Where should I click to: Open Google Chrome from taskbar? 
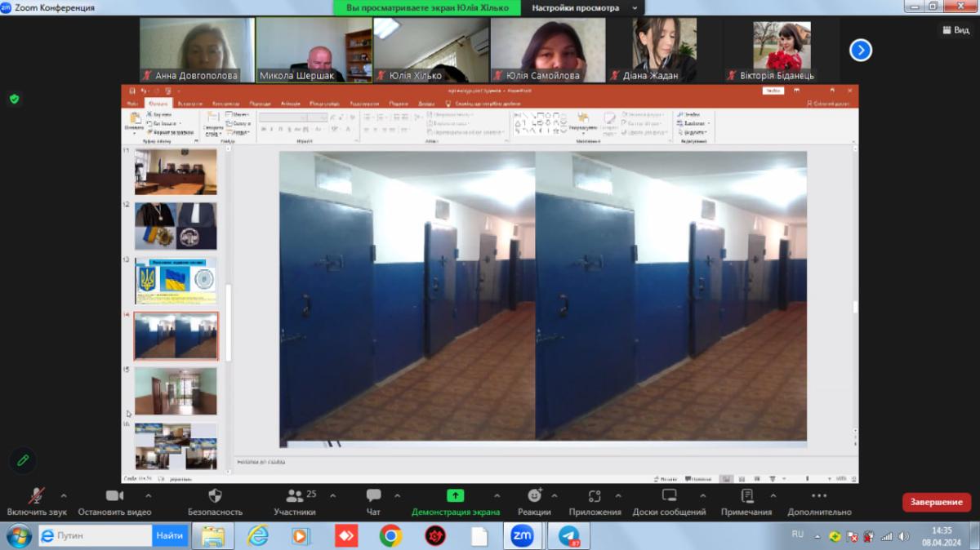(390, 536)
